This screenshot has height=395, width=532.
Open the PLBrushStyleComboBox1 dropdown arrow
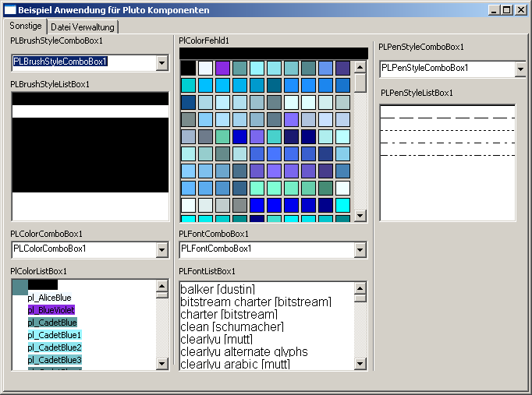[161, 62]
